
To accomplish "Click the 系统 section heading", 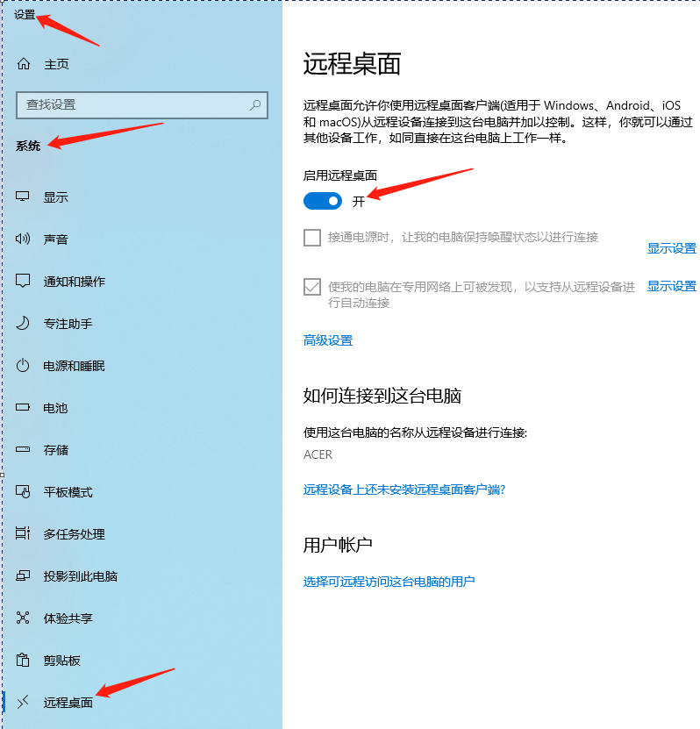I will (x=28, y=146).
